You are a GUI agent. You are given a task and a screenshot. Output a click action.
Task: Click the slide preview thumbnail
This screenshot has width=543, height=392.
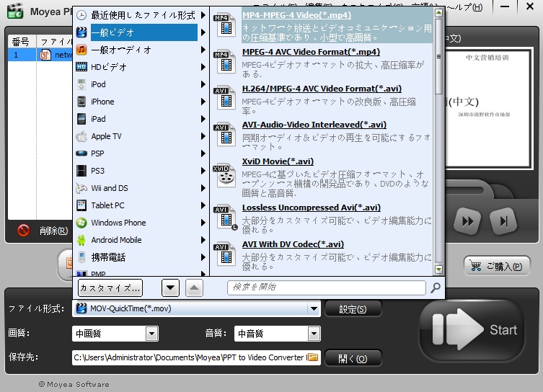pos(487,108)
